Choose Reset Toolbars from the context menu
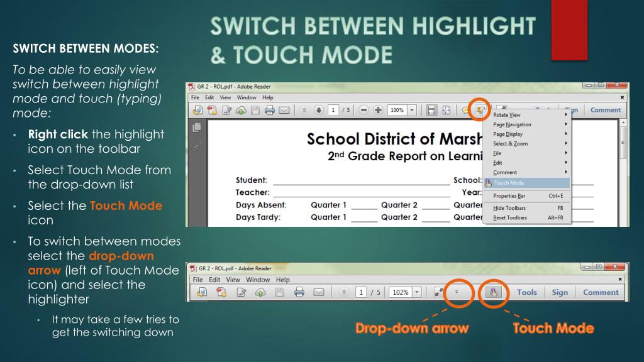Viewport: 644px width, 362px height. pos(527,218)
